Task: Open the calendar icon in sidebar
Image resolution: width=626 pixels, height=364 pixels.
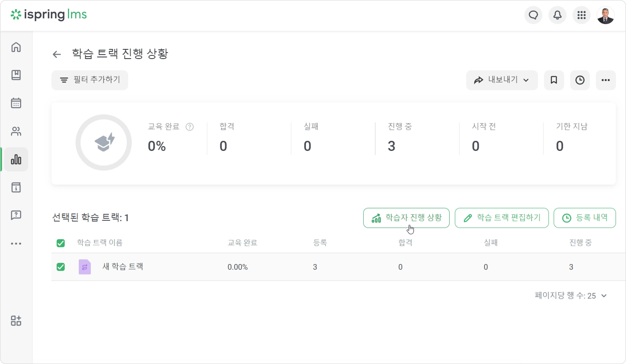Action: (x=16, y=103)
